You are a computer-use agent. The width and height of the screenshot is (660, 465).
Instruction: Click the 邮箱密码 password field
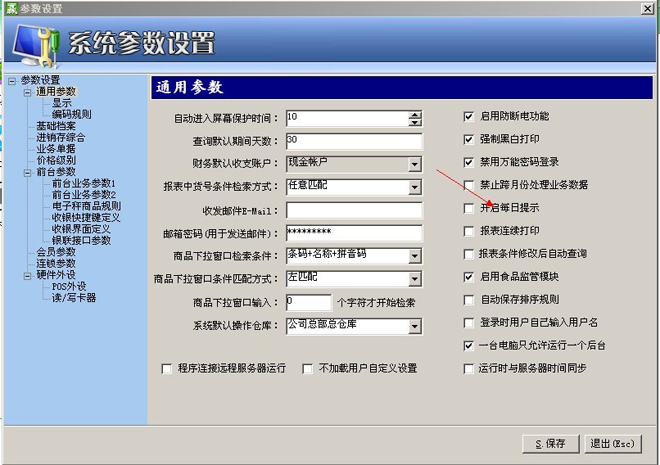[354, 233]
